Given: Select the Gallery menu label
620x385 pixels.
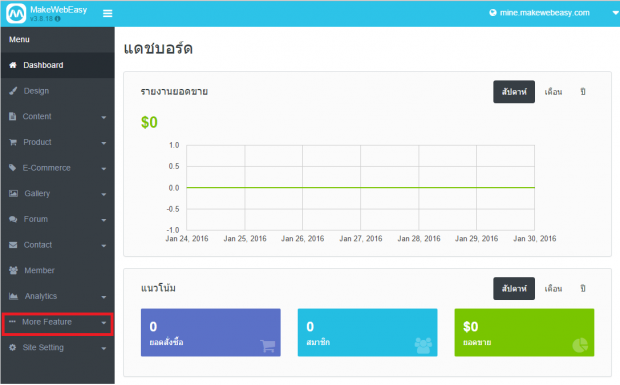Looking at the screenshot, I should click(x=37, y=193).
